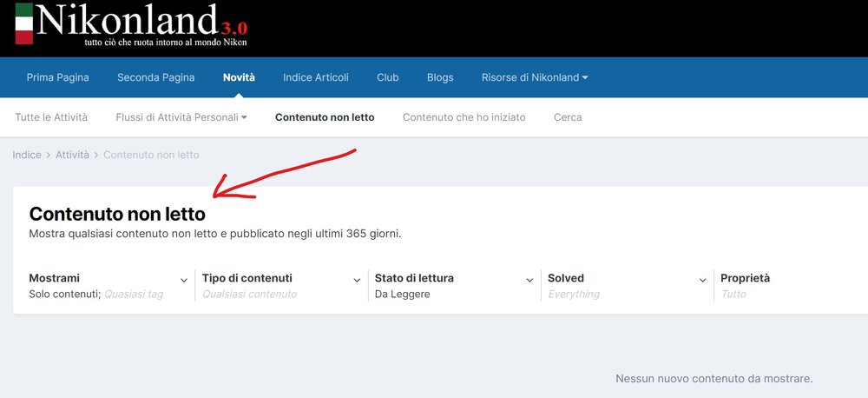Expand Risorse di Nikonland dropdown

click(535, 77)
